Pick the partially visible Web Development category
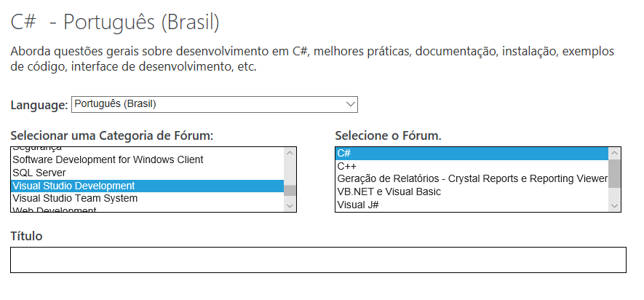Viewport: 644px width, 300px height. click(55, 210)
